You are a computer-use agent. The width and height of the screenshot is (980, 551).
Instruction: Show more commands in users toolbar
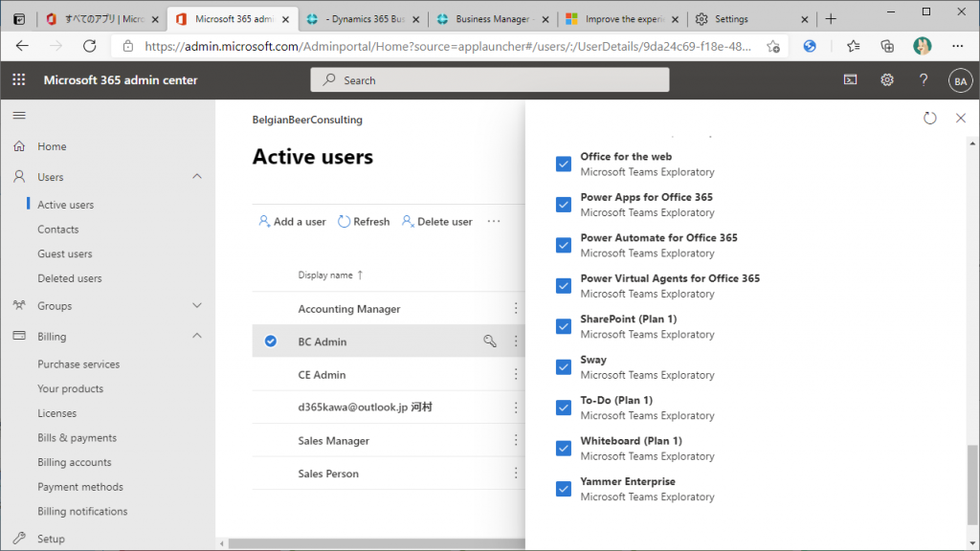click(x=494, y=221)
